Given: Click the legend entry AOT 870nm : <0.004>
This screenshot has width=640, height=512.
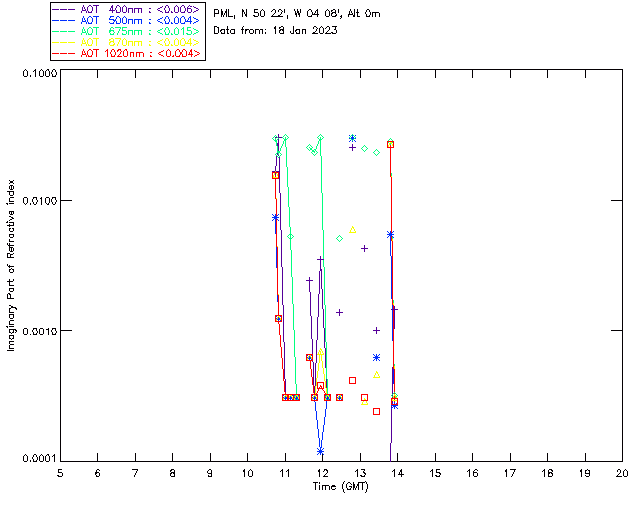Looking at the screenshot, I should click(x=127, y=42).
